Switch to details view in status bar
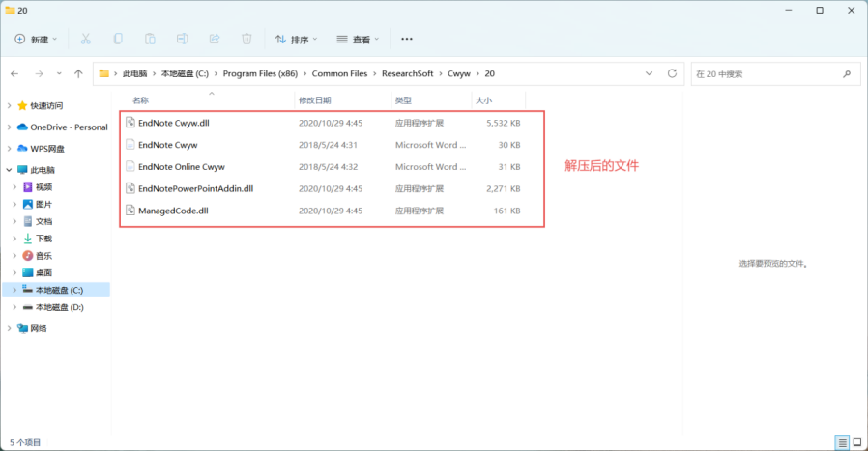868x451 pixels. pyautogui.click(x=842, y=442)
